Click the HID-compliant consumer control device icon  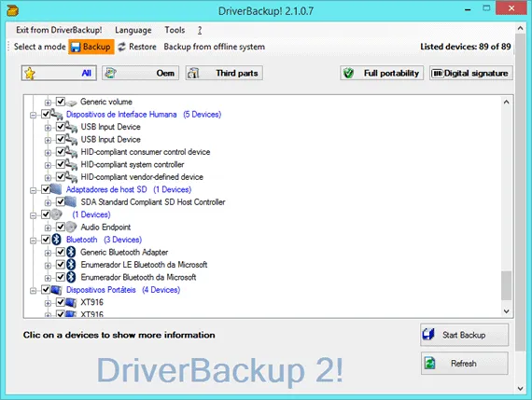71,152
